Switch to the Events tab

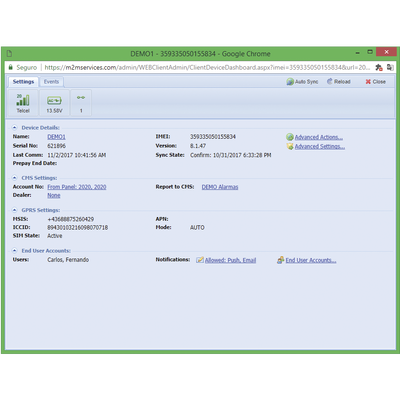(51, 82)
